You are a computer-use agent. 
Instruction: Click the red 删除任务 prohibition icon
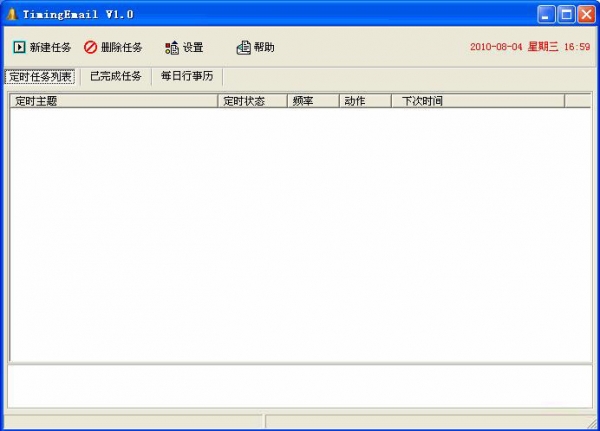point(90,47)
